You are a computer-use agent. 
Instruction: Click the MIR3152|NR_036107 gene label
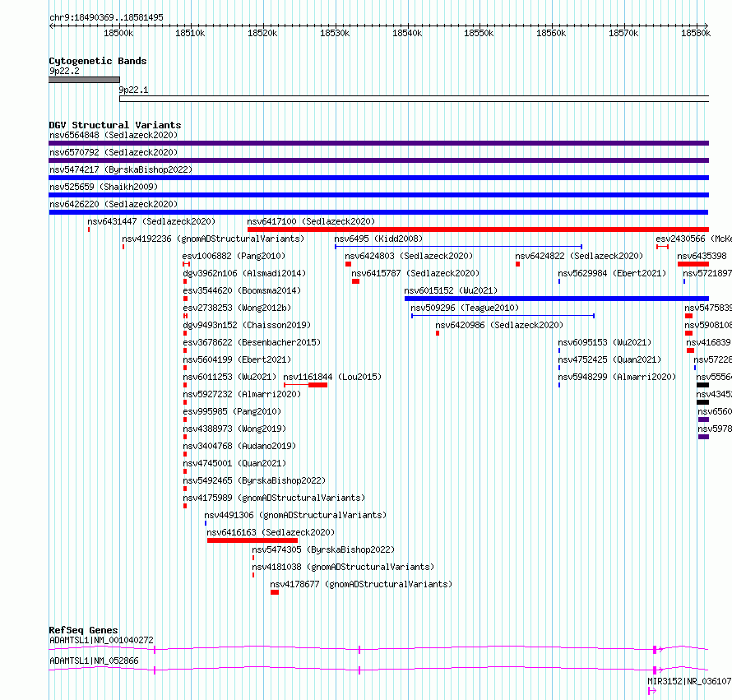tap(689, 681)
